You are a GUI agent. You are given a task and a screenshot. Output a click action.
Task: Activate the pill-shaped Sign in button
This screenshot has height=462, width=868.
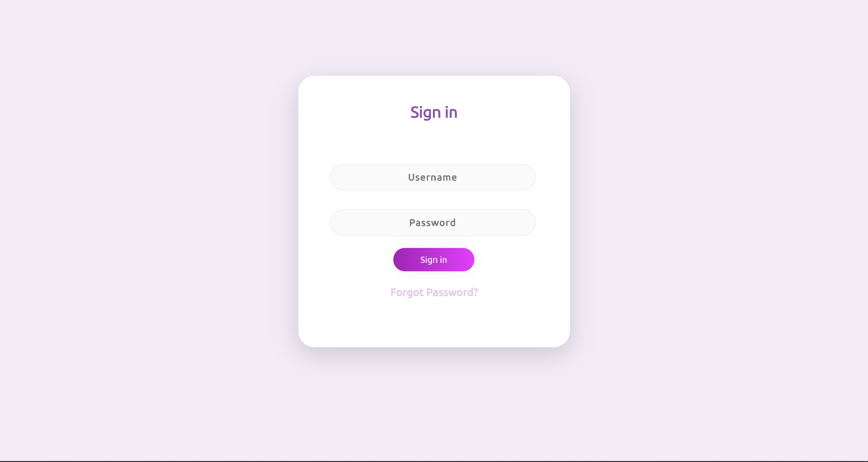pyautogui.click(x=434, y=259)
